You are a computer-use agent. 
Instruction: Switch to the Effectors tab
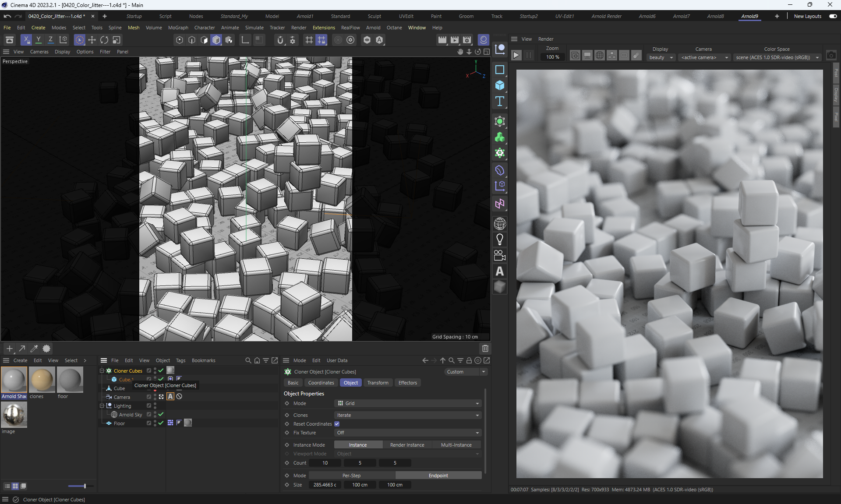pyautogui.click(x=407, y=383)
